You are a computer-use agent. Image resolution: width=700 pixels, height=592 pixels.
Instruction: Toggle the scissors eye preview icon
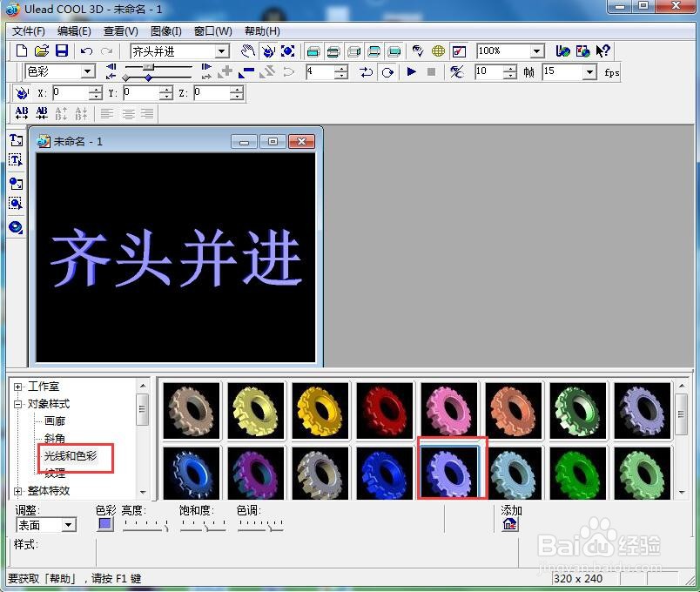[x=457, y=72]
